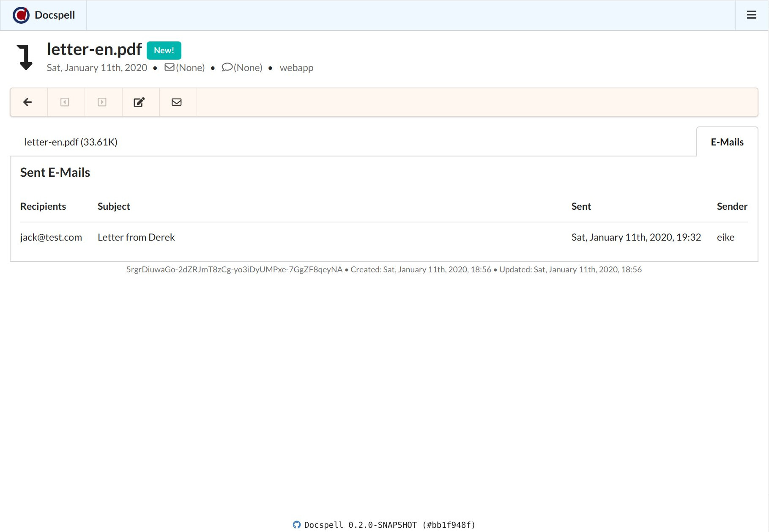
Task: Click the letter-en.pdf document title
Action: click(x=94, y=49)
